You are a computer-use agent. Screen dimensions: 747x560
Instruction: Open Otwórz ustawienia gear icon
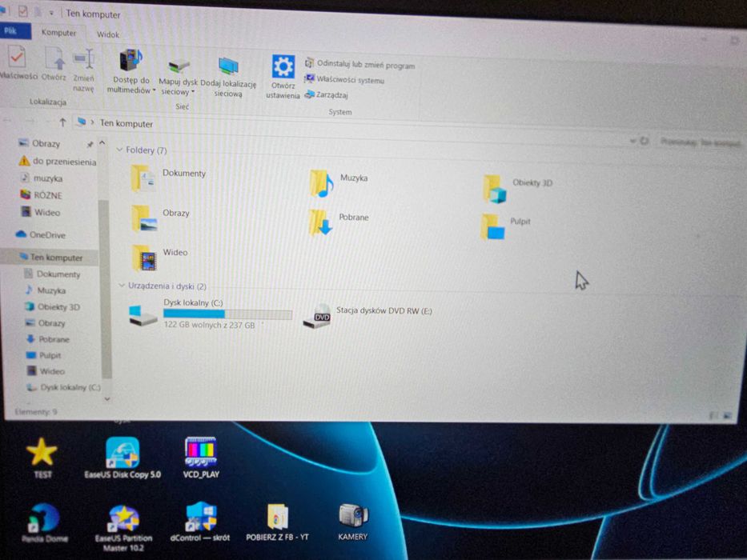pyautogui.click(x=283, y=76)
